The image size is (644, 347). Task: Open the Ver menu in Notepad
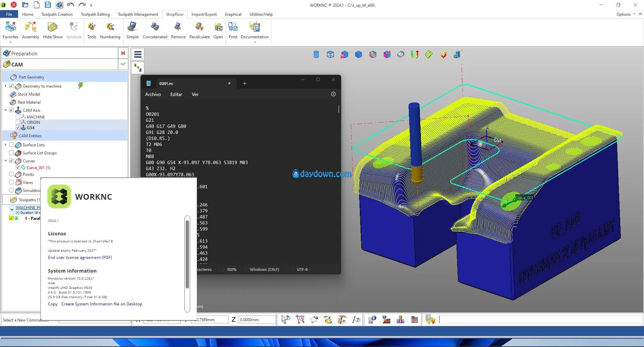(x=195, y=94)
